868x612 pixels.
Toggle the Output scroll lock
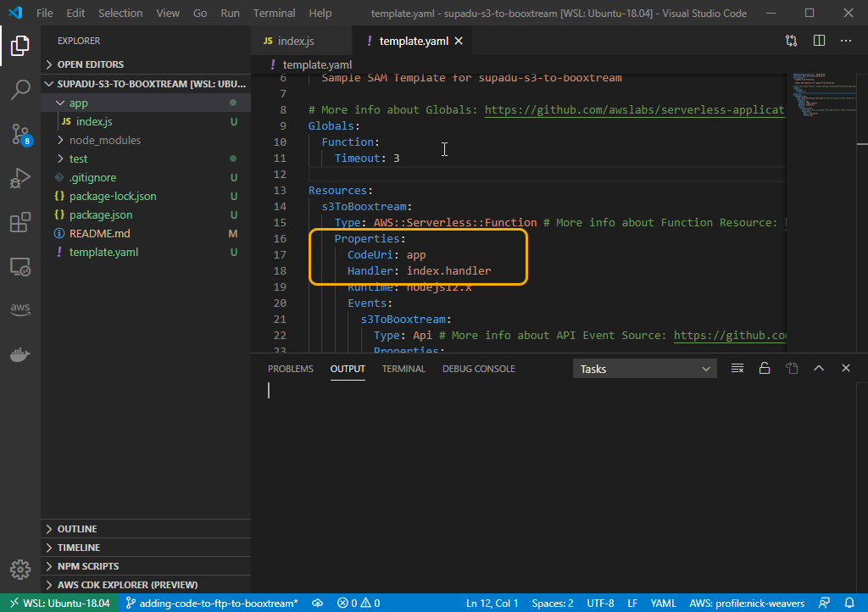[765, 369]
